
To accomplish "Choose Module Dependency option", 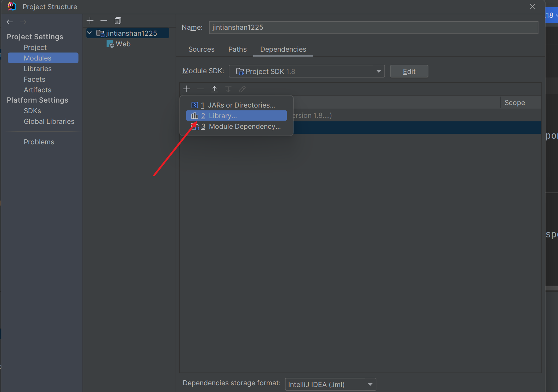I will [237, 126].
